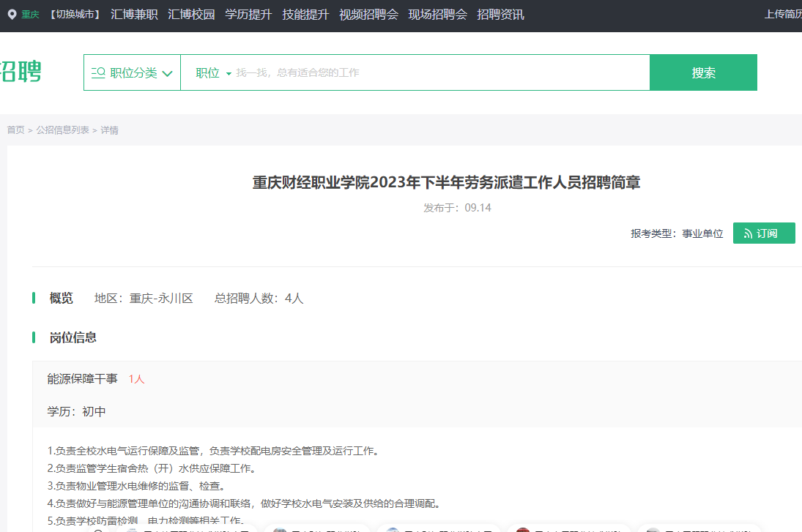Open 公招信息列表 breadcrumb link
This screenshot has width=802, height=532.
(x=62, y=130)
